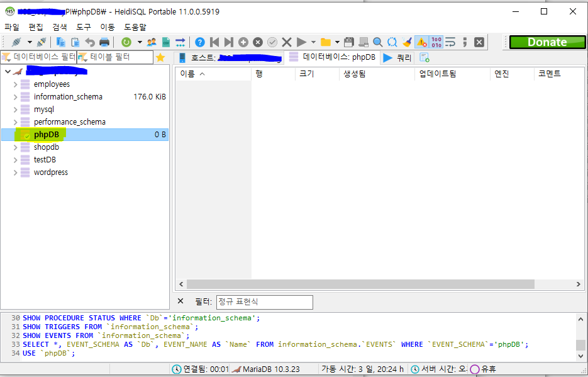
Task: Toggle stop on errors in batch mode
Action: 422,42
